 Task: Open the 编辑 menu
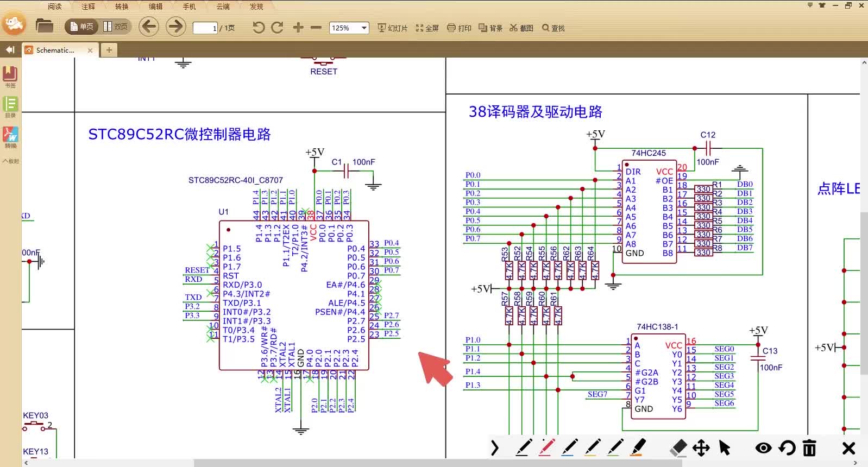pyautogui.click(x=155, y=7)
